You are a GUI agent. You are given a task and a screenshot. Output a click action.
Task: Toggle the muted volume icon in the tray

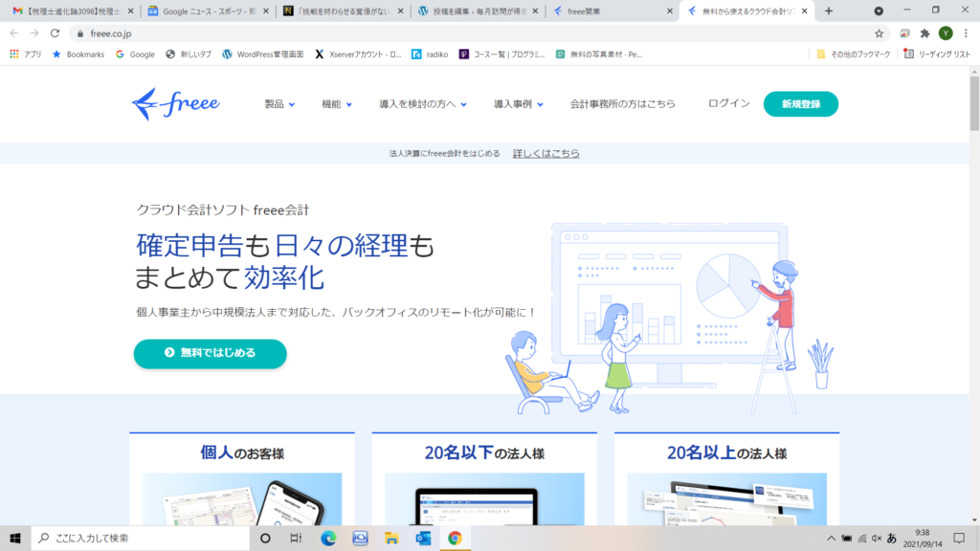[x=877, y=538]
